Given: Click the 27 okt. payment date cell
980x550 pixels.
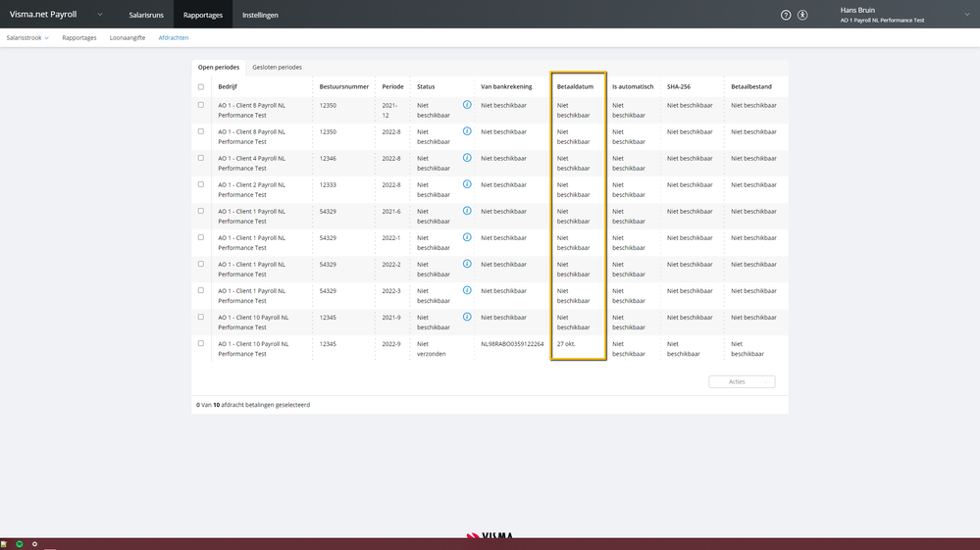Looking at the screenshot, I should [566, 344].
